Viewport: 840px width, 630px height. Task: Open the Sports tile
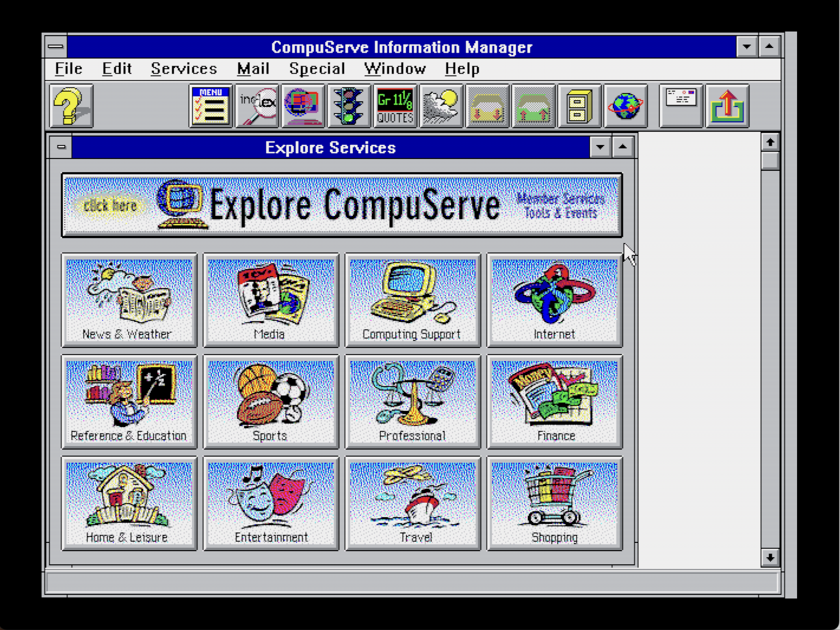pos(271,402)
